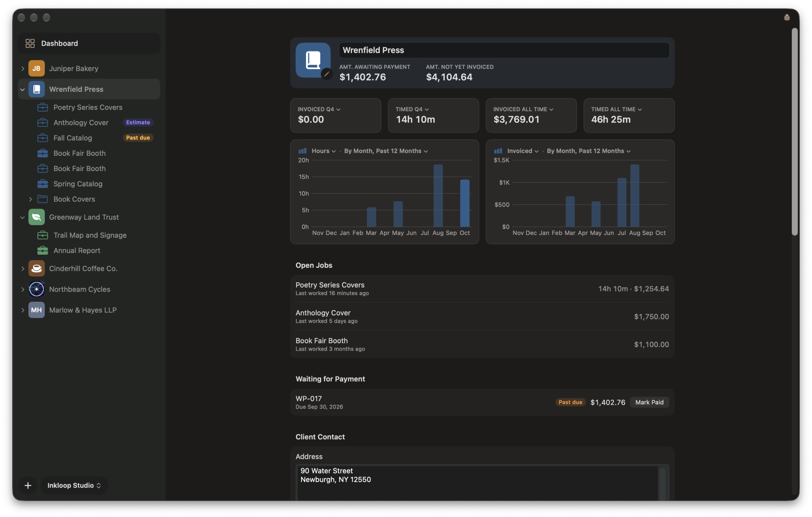Click the Greenway Land Trust leaf icon
The height and width of the screenshot is (517, 812).
point(36,217)
